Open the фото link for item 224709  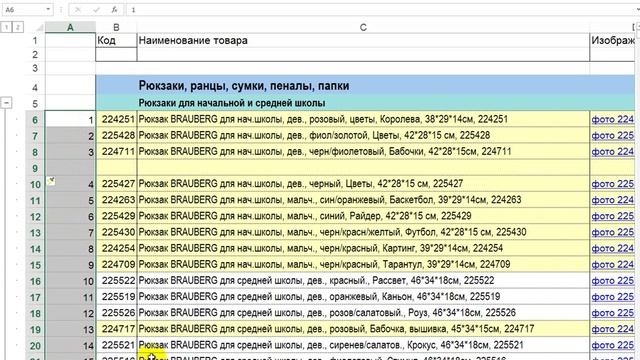[x=613, y=264]
